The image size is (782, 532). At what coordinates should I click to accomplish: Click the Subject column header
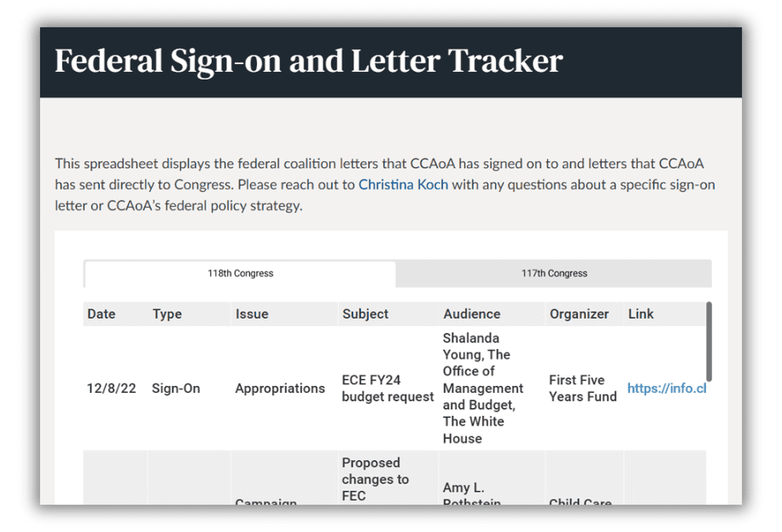(x=365, y=314)
